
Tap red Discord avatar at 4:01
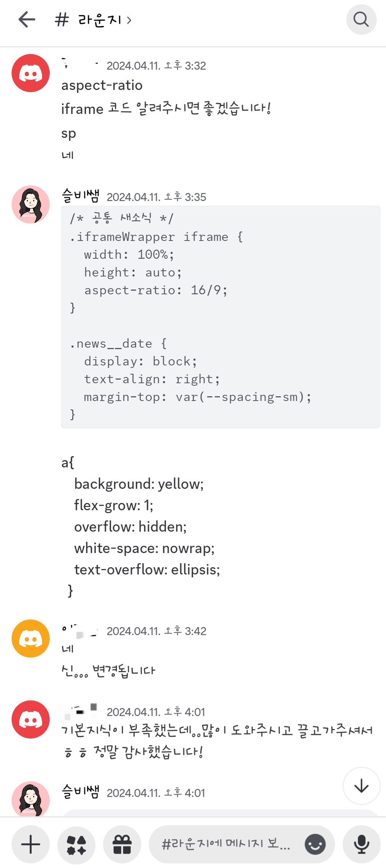(31, 719)
